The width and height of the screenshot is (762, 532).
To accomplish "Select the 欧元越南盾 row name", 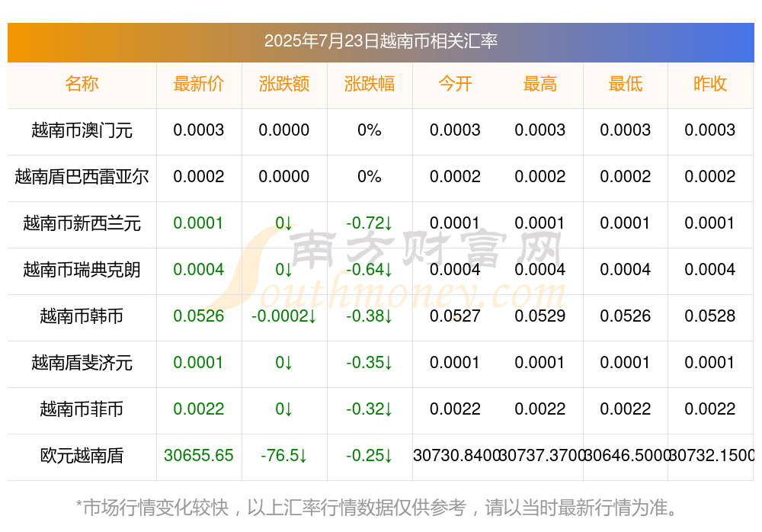I will pyautogui.click(x=82, y=456).
